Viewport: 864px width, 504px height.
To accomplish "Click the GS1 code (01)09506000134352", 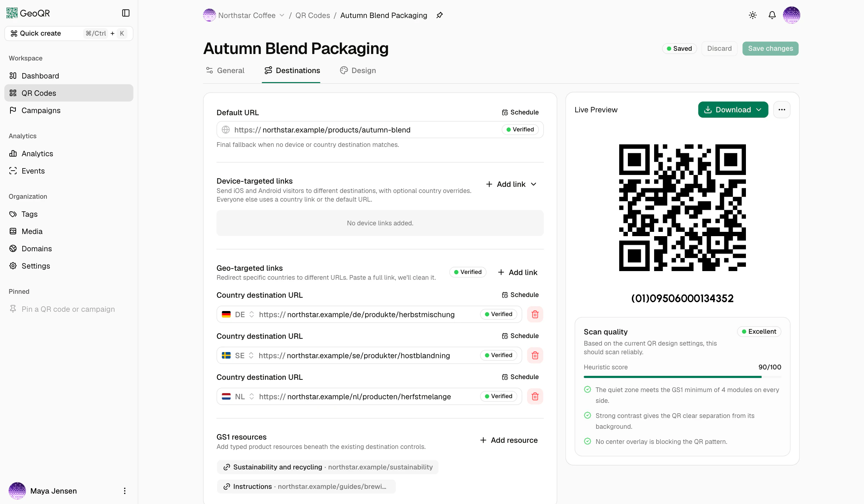I will (x=682, y=298).
